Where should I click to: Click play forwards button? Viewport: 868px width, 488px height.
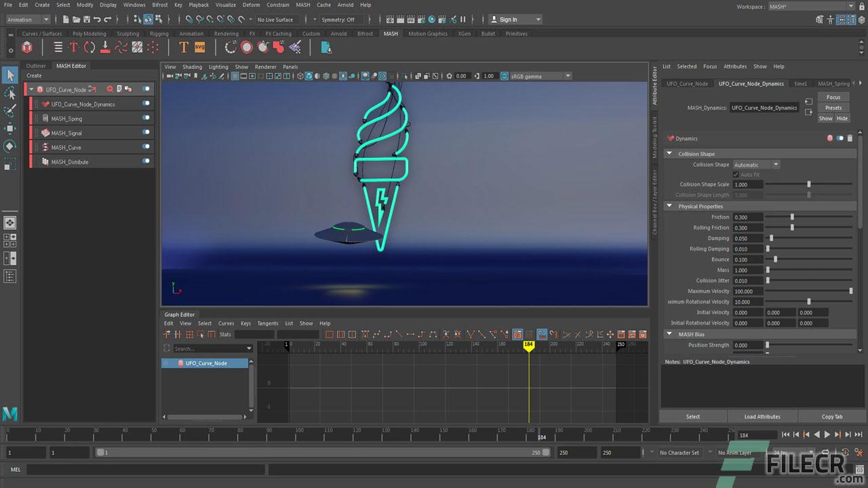point(827,434)
